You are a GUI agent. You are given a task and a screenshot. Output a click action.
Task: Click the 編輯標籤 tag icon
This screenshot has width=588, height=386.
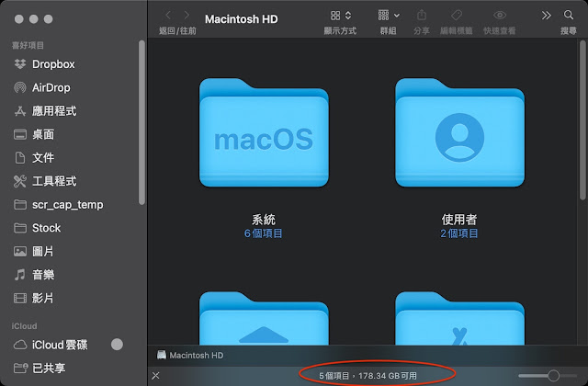[x=457, y=15]
